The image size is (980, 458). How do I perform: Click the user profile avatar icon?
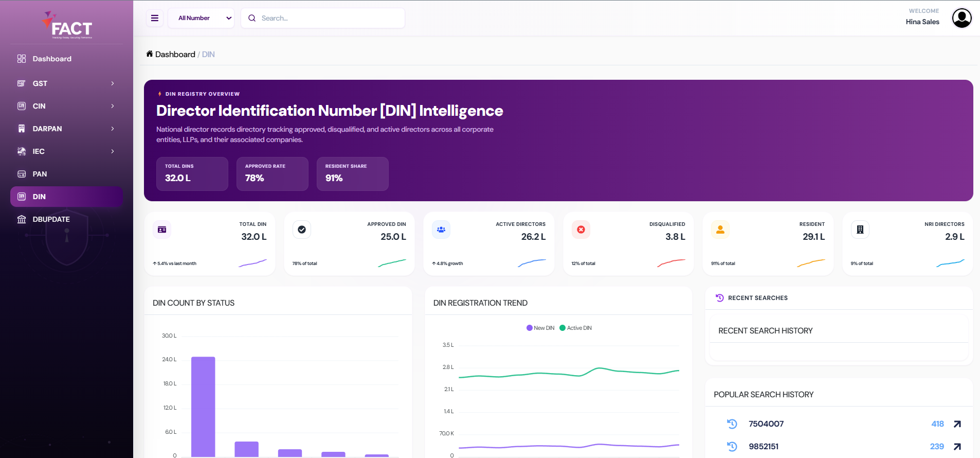tap(961, 18)
